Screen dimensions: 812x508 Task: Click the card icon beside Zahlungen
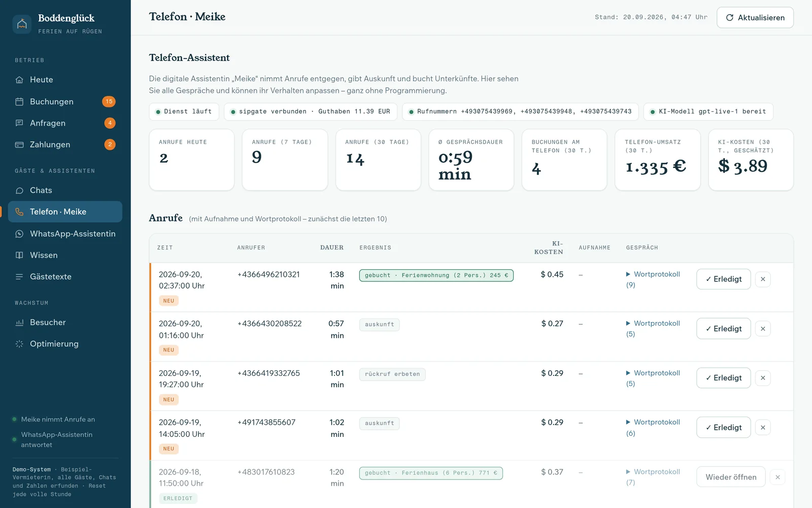click(x=19, y=145)
